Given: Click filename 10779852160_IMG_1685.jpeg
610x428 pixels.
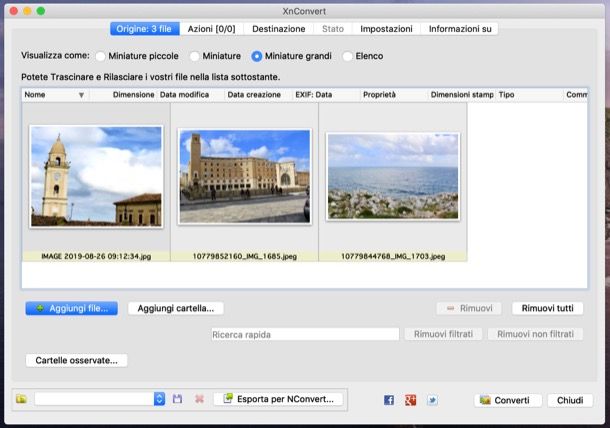Looking at the screenshot, I should (245, 256).
